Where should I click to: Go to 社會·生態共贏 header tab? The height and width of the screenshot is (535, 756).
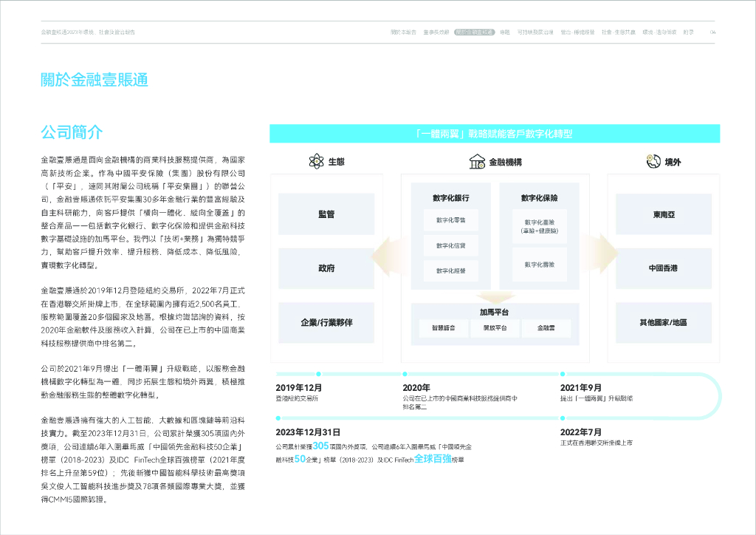pos(619,33)
